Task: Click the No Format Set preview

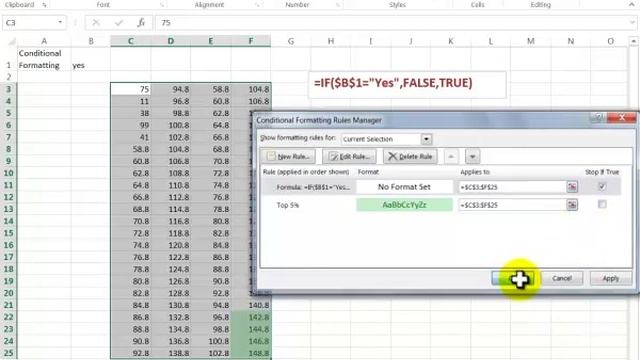Action: pyautogui.click(x=404, y=187)
